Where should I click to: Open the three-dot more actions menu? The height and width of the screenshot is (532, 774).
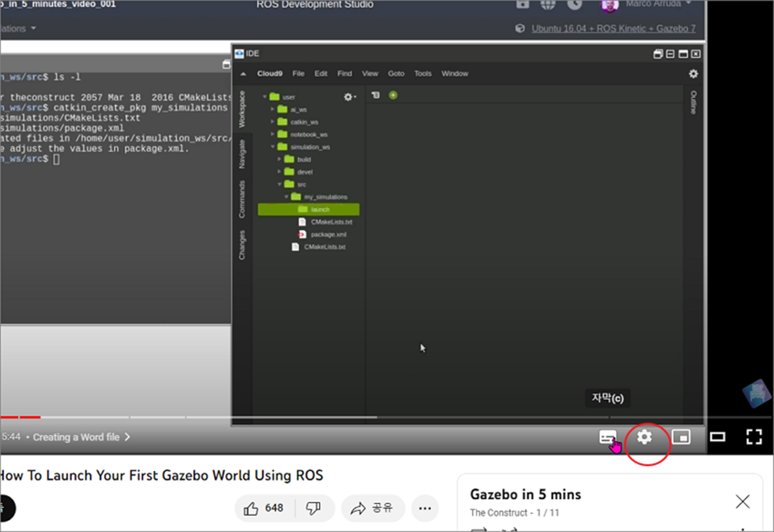[425, 508]
